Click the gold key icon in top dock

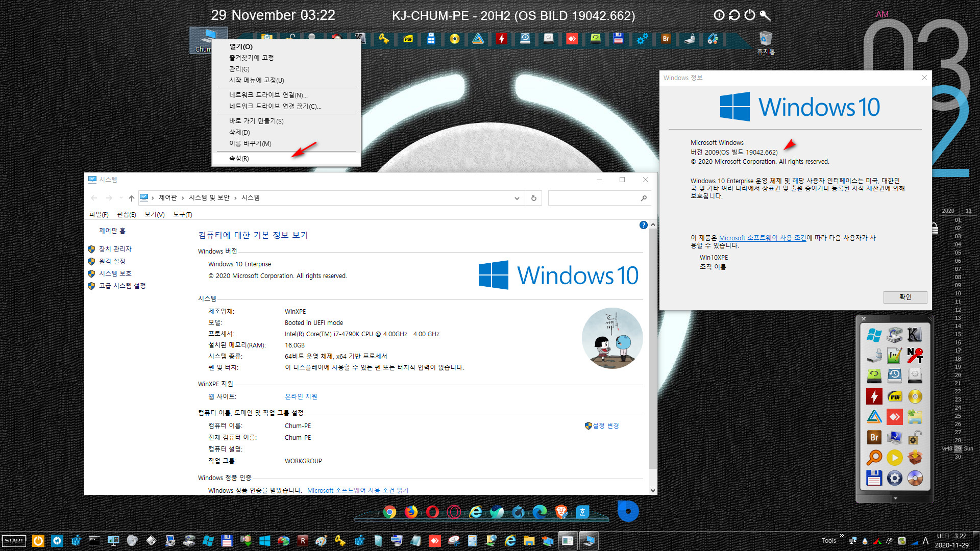(x=384, y=38)
